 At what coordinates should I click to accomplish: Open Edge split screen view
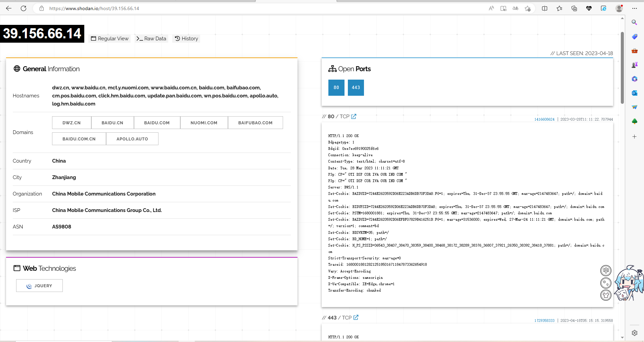click(x=545, y=8)
